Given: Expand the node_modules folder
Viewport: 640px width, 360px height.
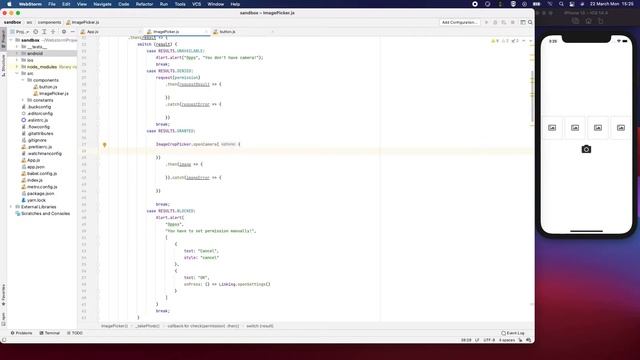Looking at the screenshot, I should (17, 67).
